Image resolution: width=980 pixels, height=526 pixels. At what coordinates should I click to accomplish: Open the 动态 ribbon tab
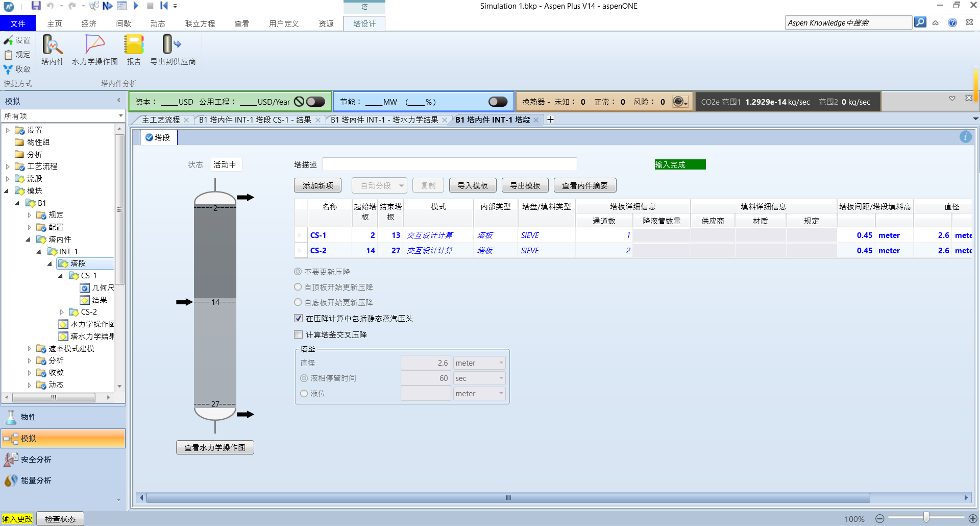click(x=157, y=23)
